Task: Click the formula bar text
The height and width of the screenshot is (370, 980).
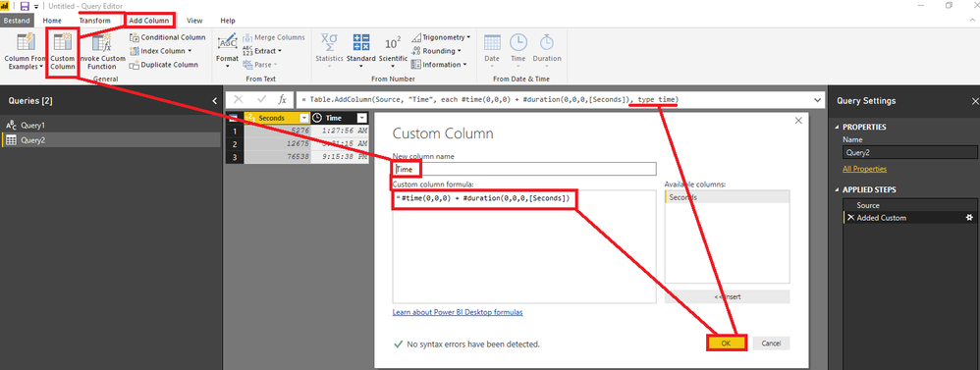Action: [489, 100]
